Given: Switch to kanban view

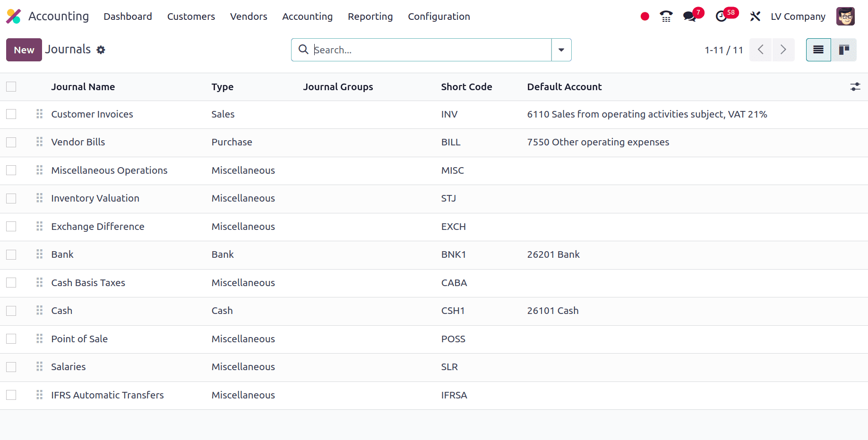Looking at the screenshot, I should [x=844, y=50].
